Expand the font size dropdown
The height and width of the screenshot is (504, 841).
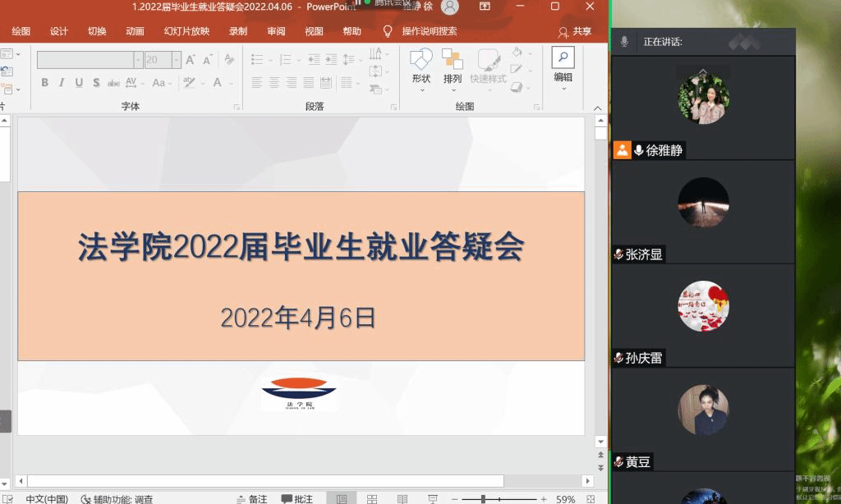(x=176, y=60)
